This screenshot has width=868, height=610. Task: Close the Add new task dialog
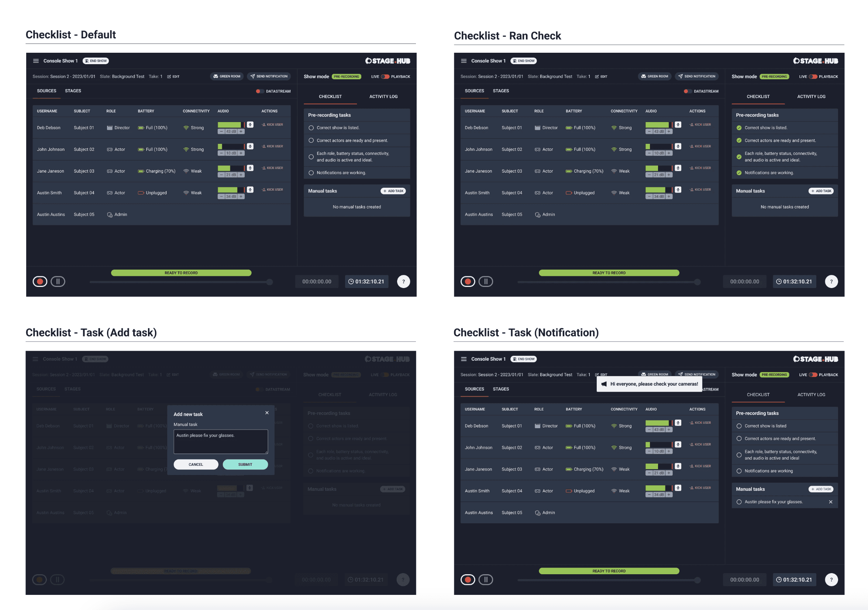click(x=267, y=413)
